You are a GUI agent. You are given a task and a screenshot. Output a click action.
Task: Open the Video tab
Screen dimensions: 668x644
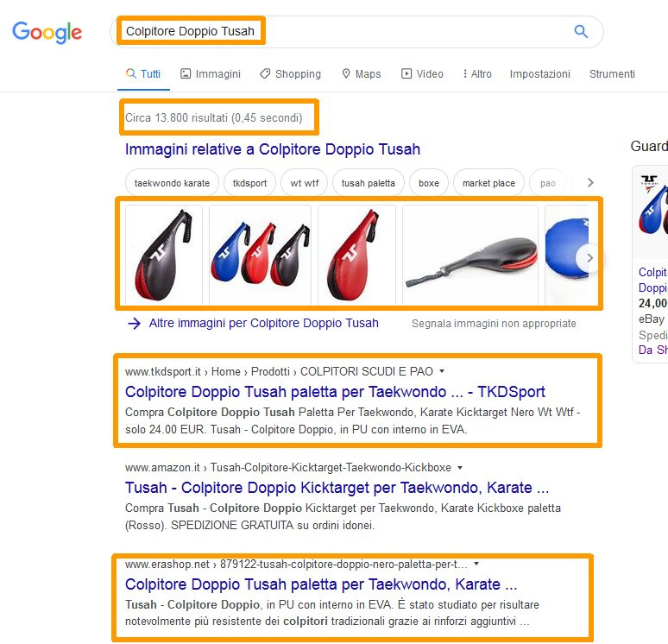pos(422,73)
